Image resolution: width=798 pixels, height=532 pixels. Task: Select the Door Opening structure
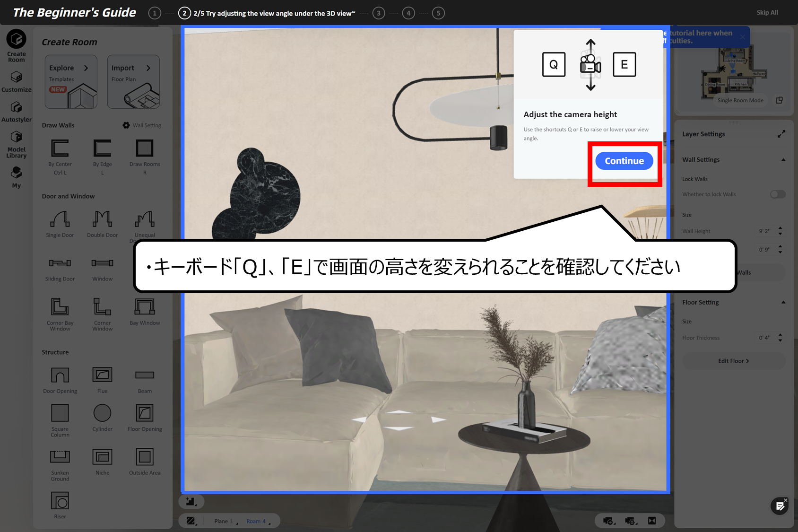coord(60,380)
